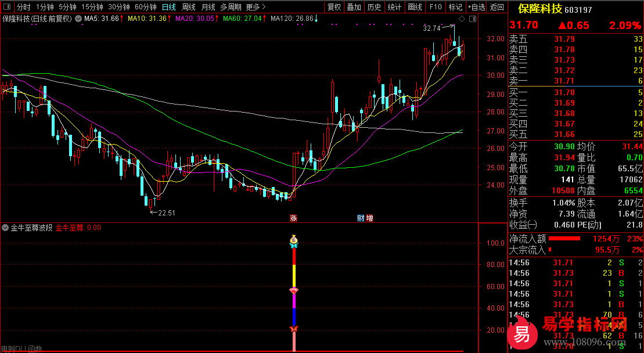Click the money bag signal icon
Viewport: 644px width, 353px height.
(x=294, y=239)
